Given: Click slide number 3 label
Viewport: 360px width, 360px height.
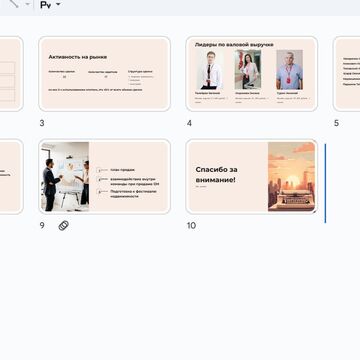Looking at the screenshot, I should [x=42, y=123].
